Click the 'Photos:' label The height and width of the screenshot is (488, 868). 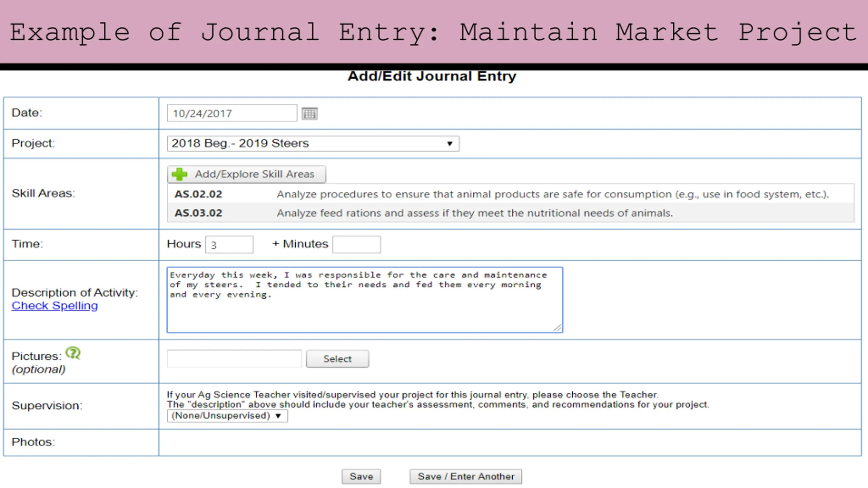[33, 442]
